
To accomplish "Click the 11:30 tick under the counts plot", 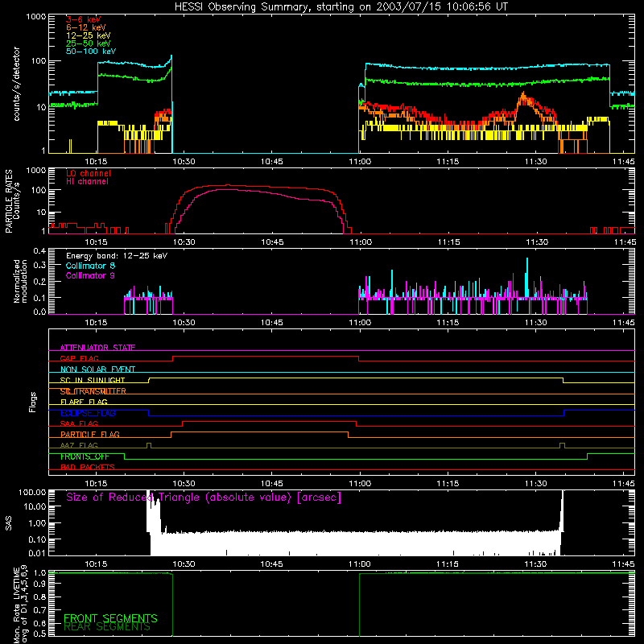I will pyautogui.click(x=535, y=162).
